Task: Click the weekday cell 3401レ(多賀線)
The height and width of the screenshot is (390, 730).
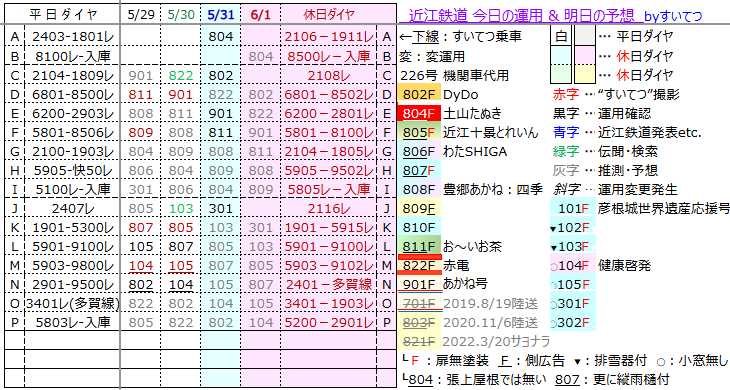Action: [x=73, y=303]
